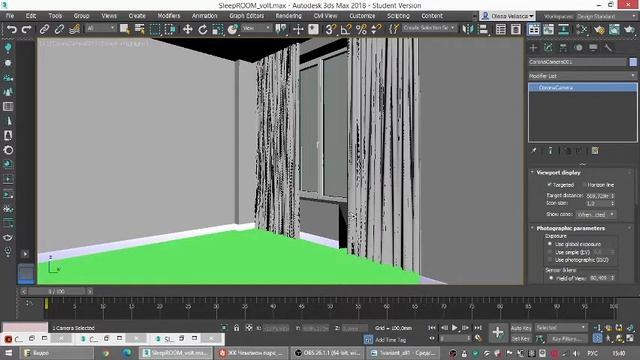Viewport: 640px width, 360px height.
Task: Switch to the Motion command panel
Action: [578, 48]
